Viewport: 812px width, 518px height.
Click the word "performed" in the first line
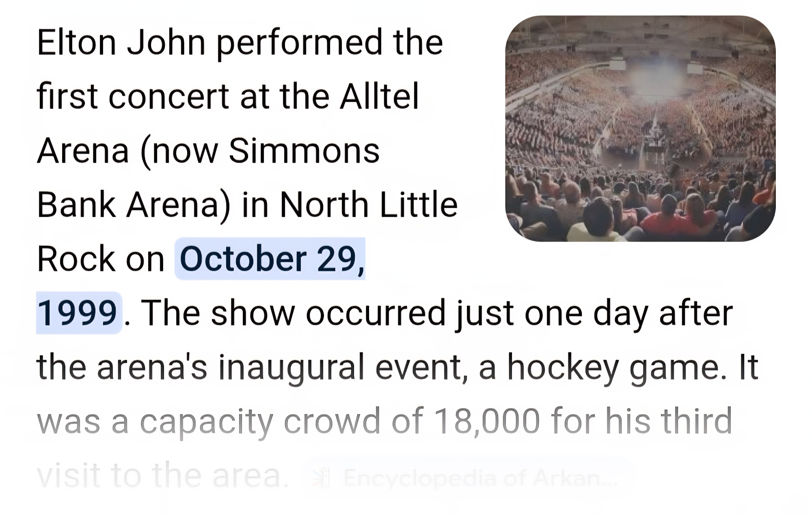[300, 42]
